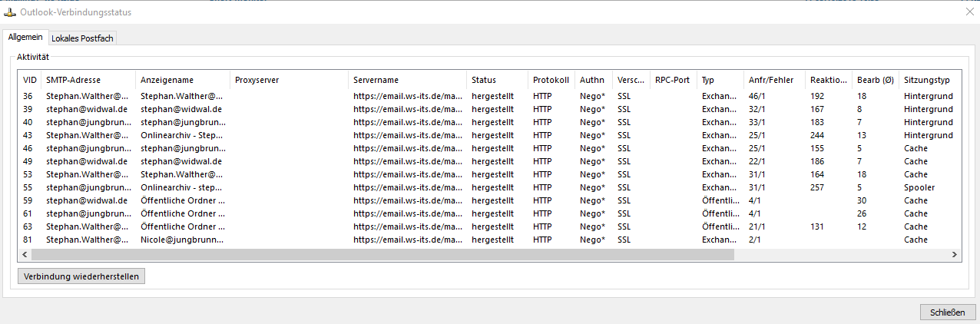Select the row with VID 49
The width and height of the screenshot is (980, 324).
point(490,162)
